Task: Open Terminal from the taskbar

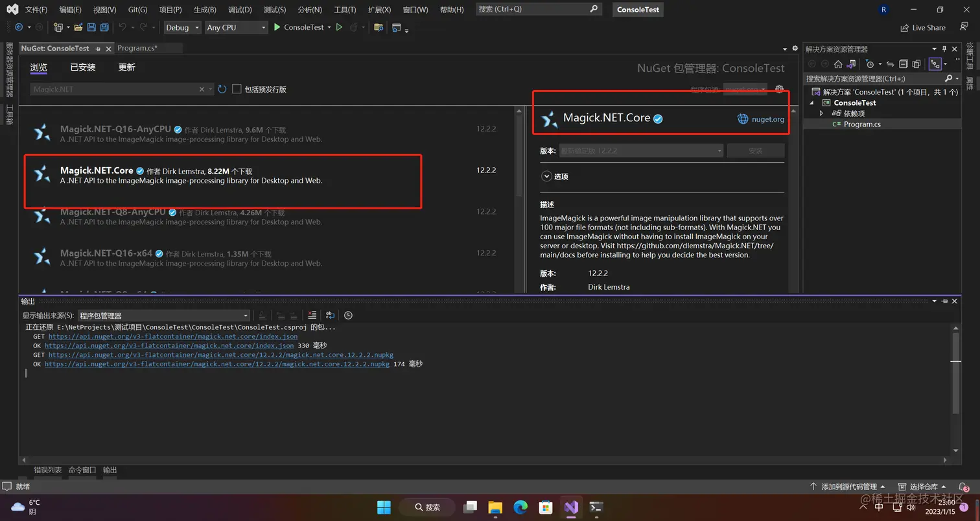Action: click(596, 507)
